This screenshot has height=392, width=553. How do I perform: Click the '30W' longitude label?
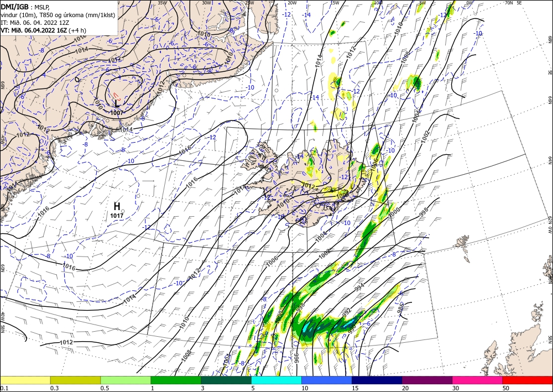[x=206, y=3]
